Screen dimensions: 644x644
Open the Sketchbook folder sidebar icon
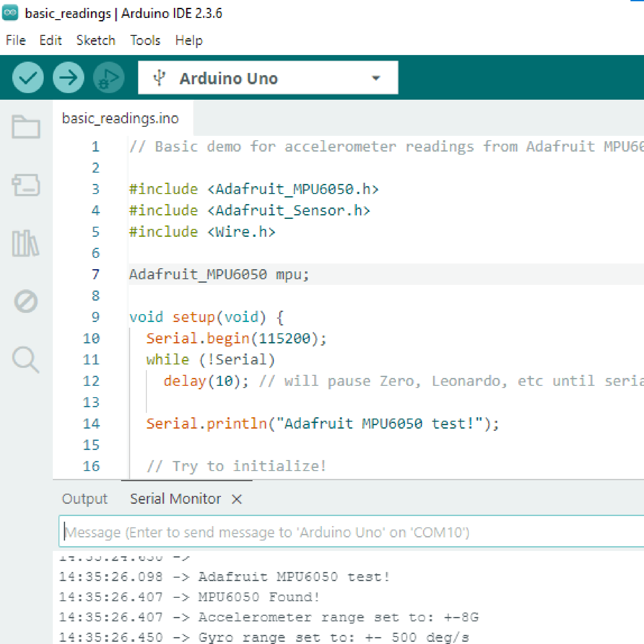[26, 127]
